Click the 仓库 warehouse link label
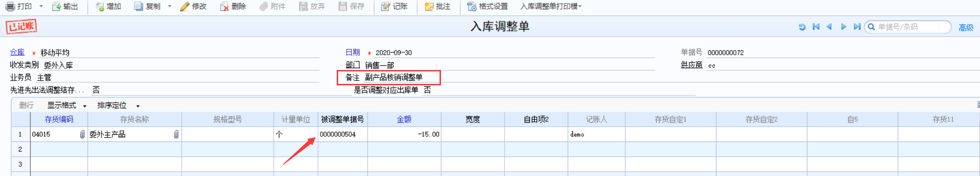Screen dimensions: 980x176 tap(17, 52)
